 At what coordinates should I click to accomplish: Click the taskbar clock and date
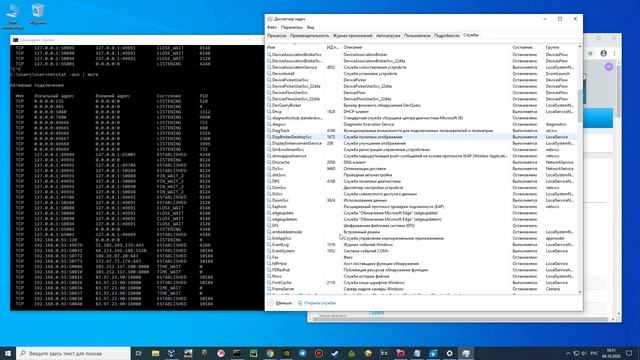(x=611, y=353)
